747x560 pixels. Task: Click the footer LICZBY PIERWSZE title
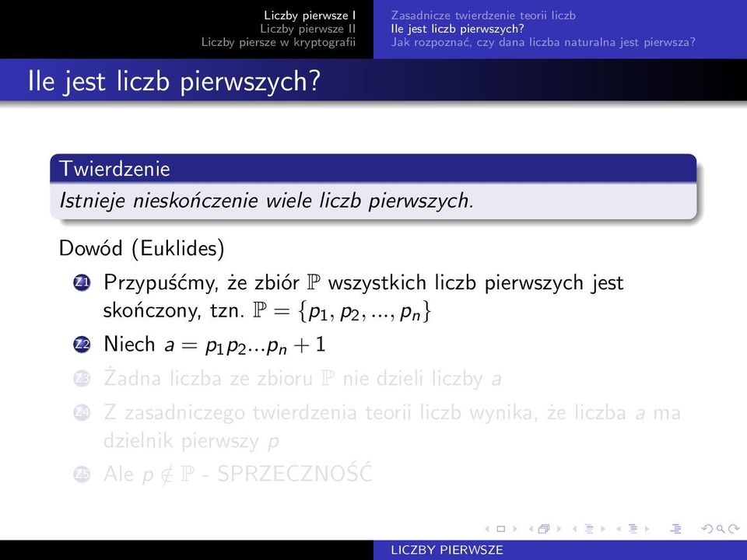447,550
